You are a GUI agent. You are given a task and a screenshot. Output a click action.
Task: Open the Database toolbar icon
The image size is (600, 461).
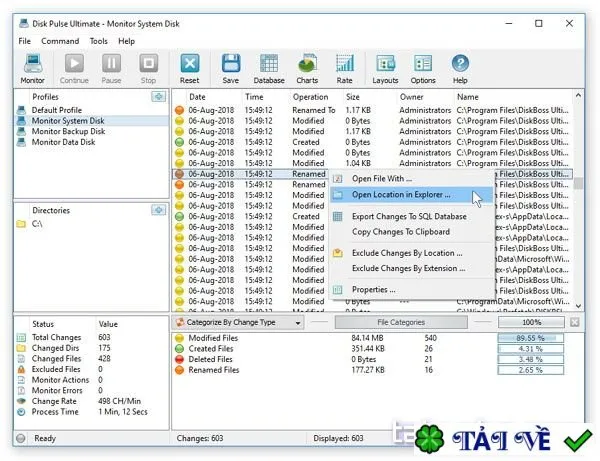(x=269, y=64)
